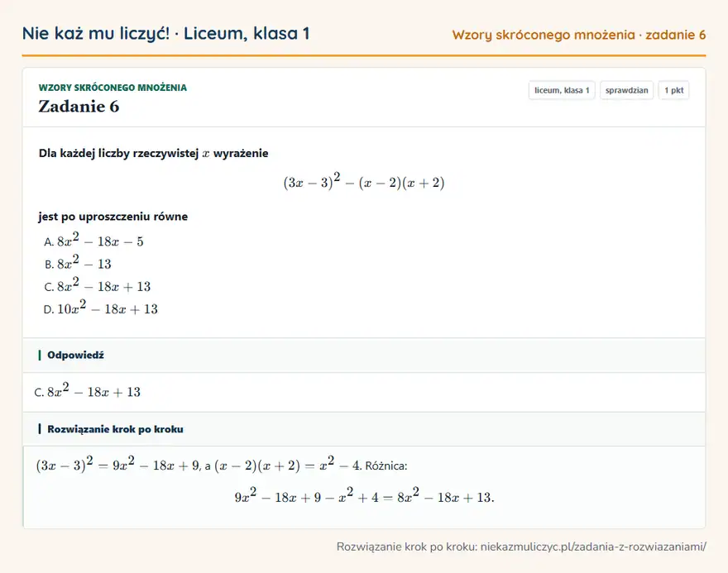
Task: Select answer option A. 8x² − 18x − 5
Action: tap(93, 241)
